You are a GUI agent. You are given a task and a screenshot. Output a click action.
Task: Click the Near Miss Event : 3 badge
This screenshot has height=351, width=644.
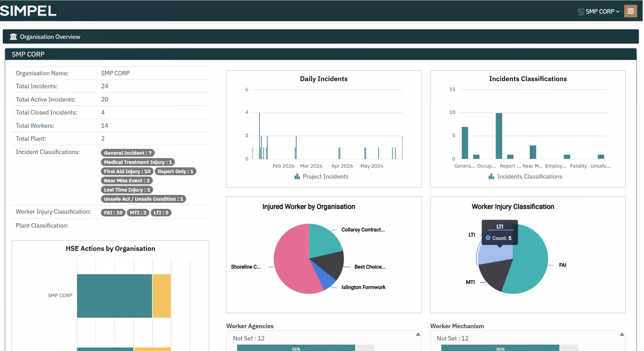coord(127,180)
